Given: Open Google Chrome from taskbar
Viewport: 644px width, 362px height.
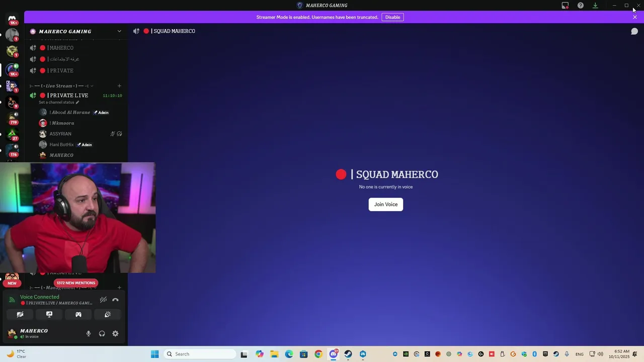Looking at the screenshot, I should pos(318,354).
